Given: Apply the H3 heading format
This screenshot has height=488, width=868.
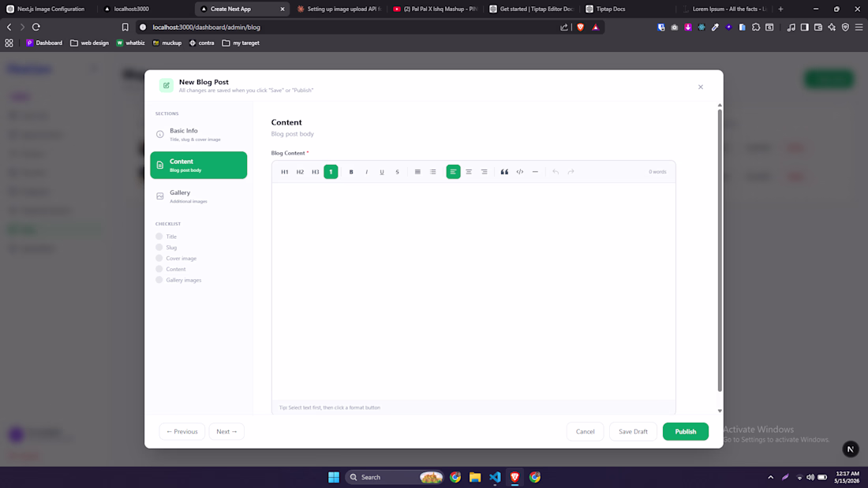Looking at the screenshot, I should (x=315, y=172).
